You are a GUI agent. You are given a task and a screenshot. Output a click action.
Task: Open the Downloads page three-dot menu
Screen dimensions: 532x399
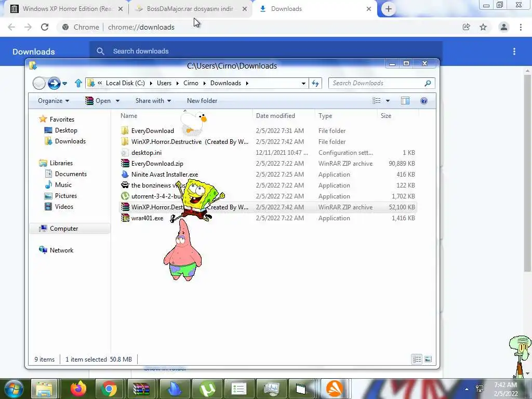tap(514, 51)
